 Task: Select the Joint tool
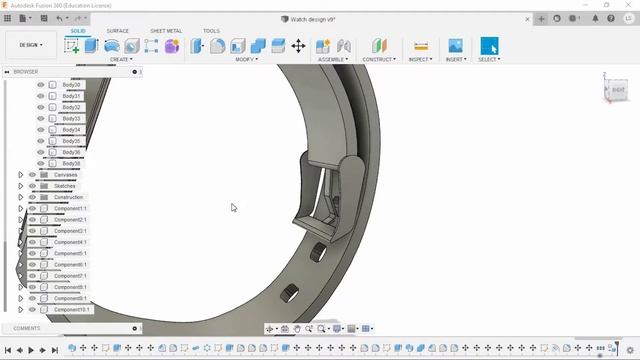pos(344,46)
